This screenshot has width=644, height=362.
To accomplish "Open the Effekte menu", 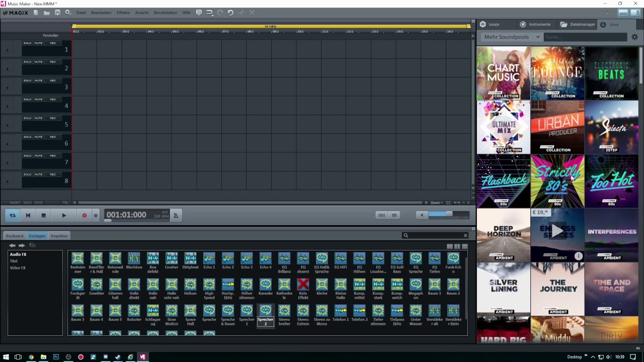I will click(x=123, y=13).
